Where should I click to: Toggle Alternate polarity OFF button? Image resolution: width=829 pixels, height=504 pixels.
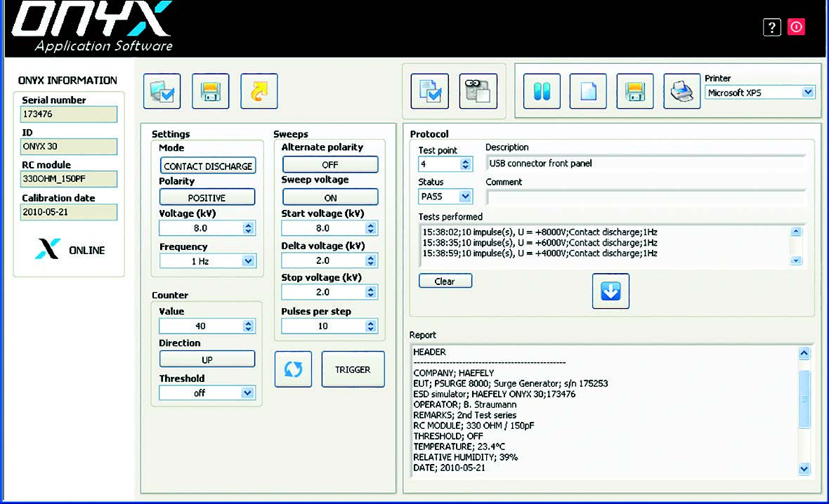[x=330, y=165]
